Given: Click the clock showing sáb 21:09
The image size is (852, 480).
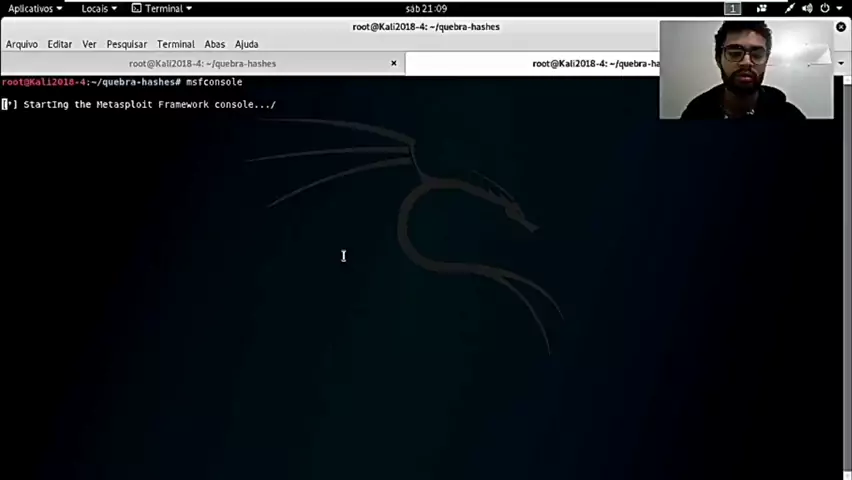Looking at the screenshot, I should tap(426, 8).
